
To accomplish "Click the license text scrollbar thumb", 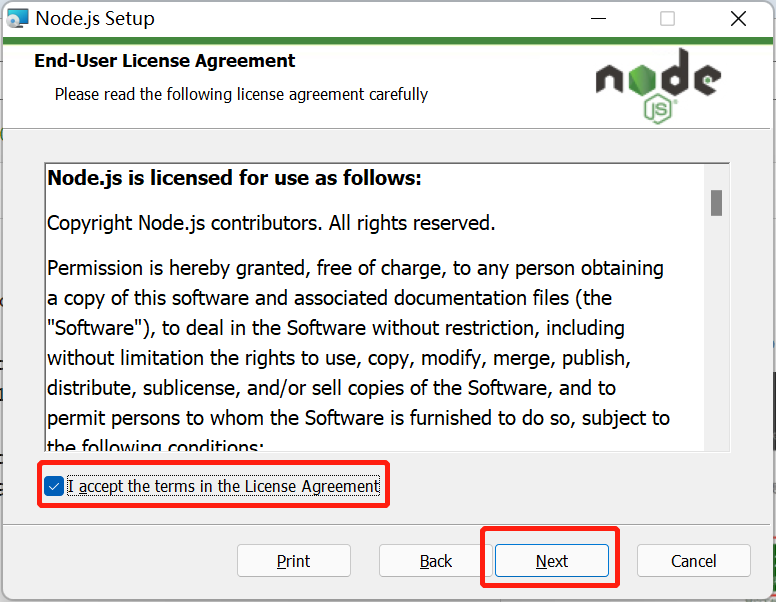I will click(716, 202).
